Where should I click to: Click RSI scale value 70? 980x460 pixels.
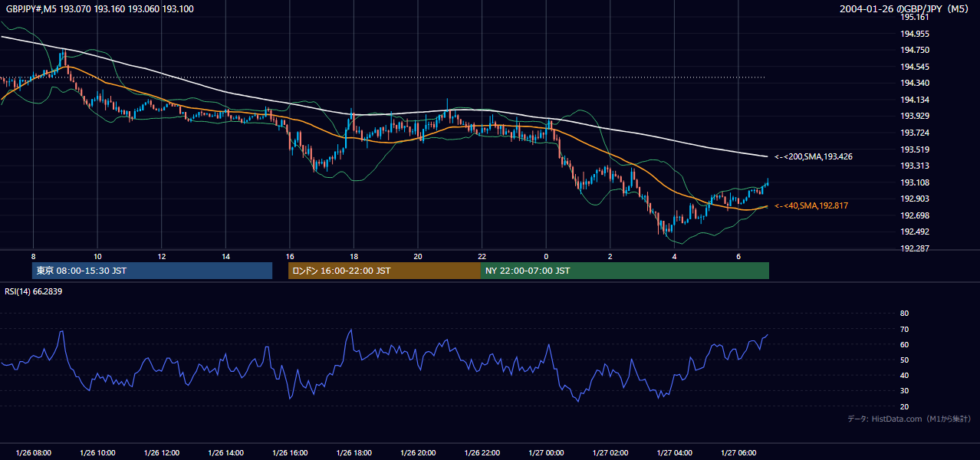pos(904,329)
